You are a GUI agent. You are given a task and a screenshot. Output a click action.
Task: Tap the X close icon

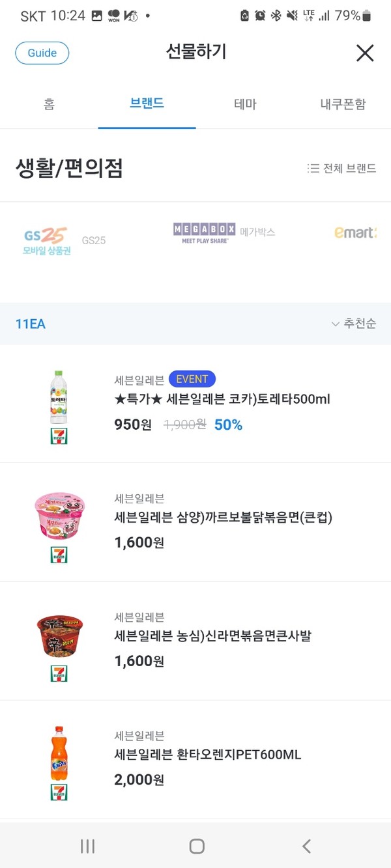tap(365, 53)
